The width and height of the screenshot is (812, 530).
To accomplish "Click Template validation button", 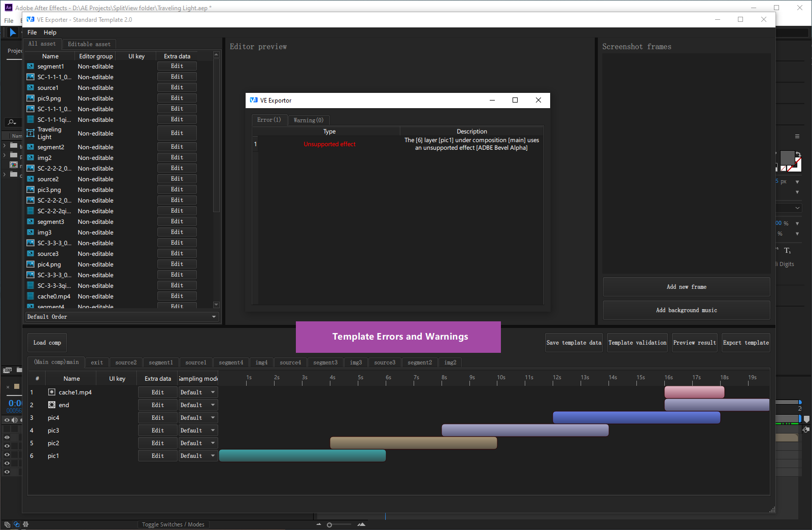I will (637, 343).
